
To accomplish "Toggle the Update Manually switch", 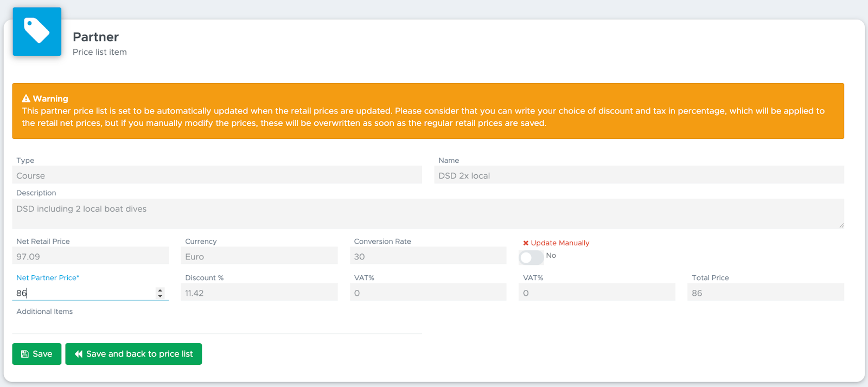I will point(531,257).
